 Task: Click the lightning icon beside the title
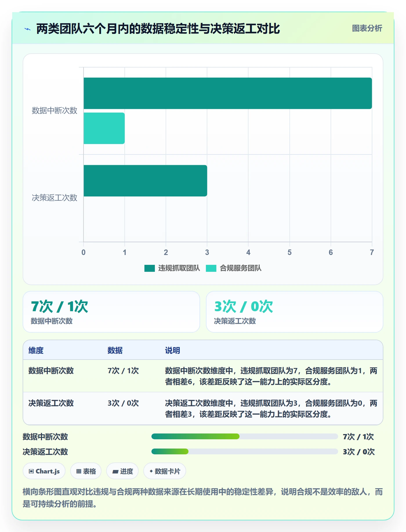point(28,29)
